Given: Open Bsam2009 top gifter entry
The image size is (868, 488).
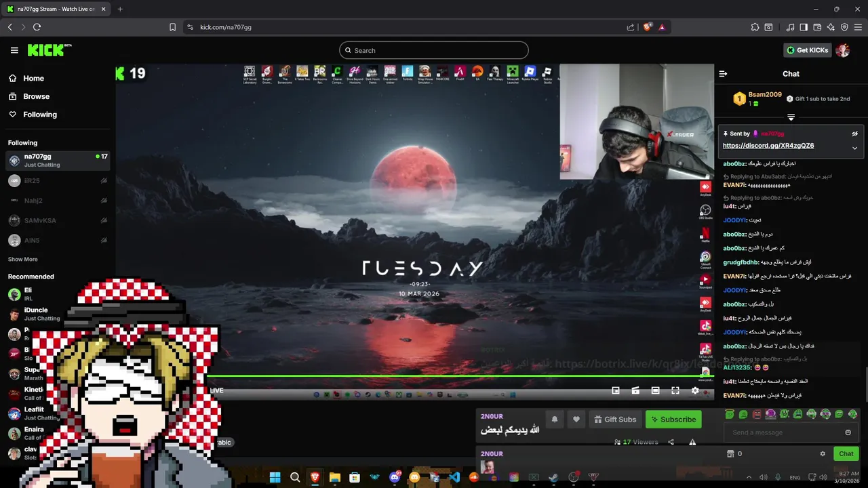Looking at the screenshot, I should pos(757,98).
